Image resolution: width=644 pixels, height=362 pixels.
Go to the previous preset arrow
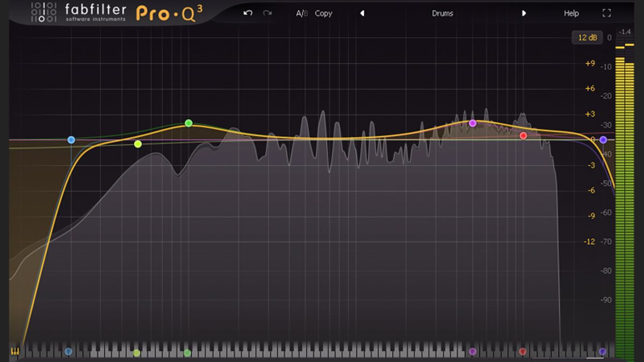362,13
